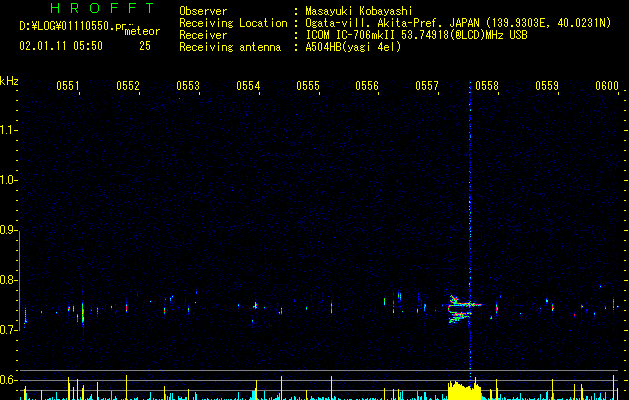The image size is (629, 400).
Task: Click the wide yellow signal-level block near 0557
Action: tap(464, 390)
